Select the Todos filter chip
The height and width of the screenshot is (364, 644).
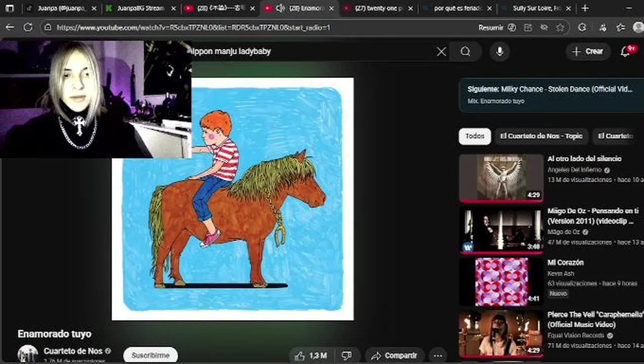[475, 136]
